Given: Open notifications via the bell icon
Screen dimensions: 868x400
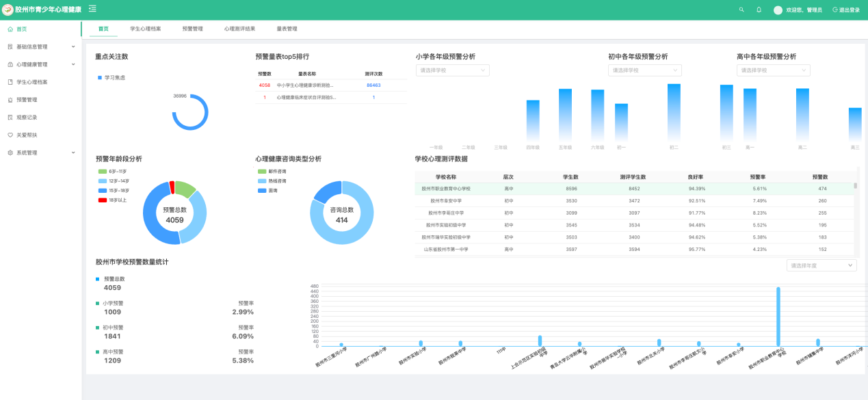Looking at the screenshot, I should 759,10.
